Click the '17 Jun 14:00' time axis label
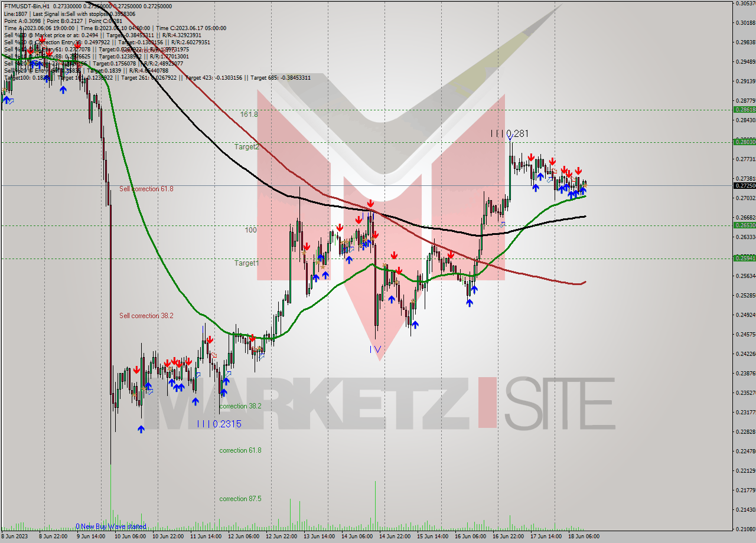This screenshot has height=543, width=756. pyautogui.click(x=546, y=537)
